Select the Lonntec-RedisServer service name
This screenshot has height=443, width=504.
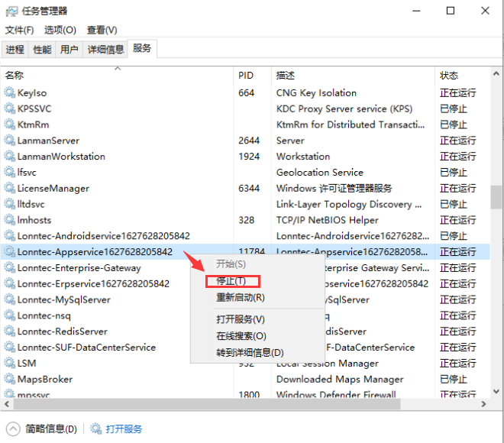tap(63, 331)
